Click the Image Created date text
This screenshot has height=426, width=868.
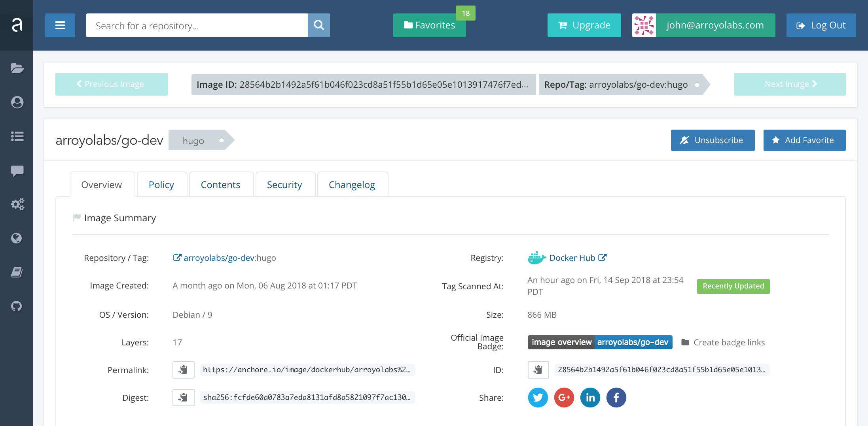pos(265,286)
